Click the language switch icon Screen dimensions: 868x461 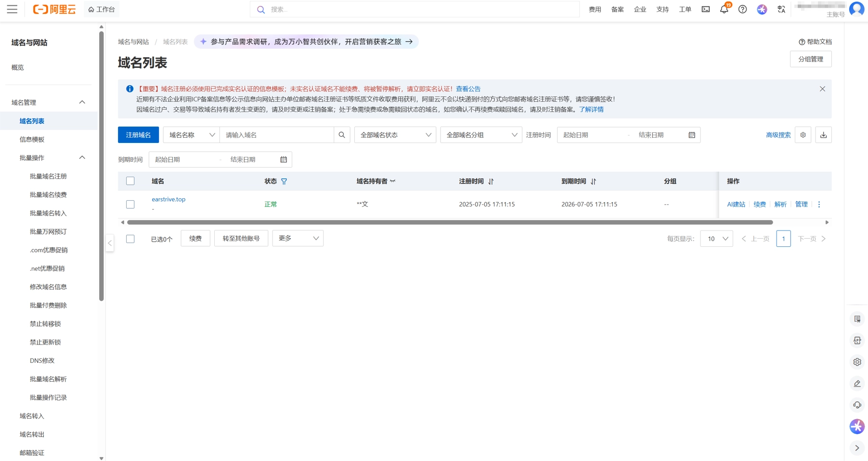pos(781,10)
